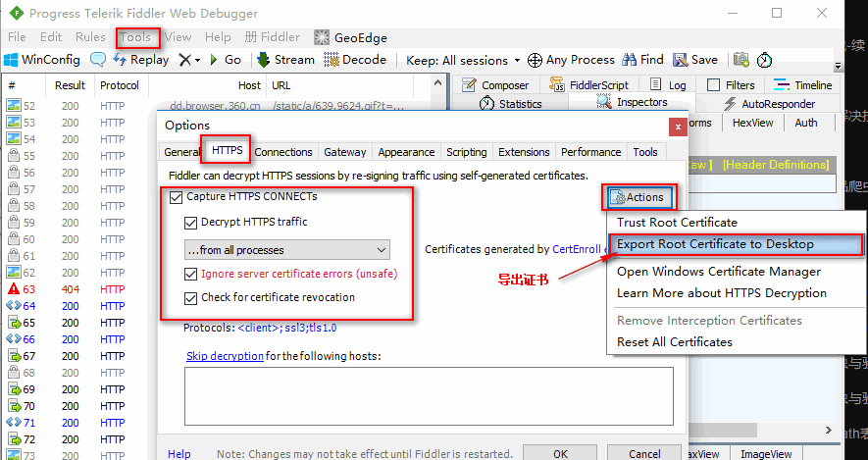Take a screenshot with camera icon
This screenshot has width=868, height=460.
(740, 60)
